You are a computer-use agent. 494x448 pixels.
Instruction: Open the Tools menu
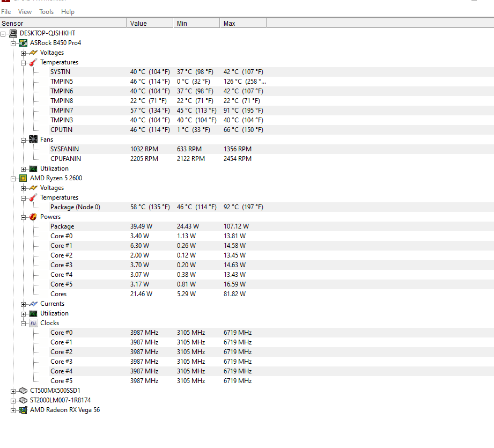(x=46, y=12)
